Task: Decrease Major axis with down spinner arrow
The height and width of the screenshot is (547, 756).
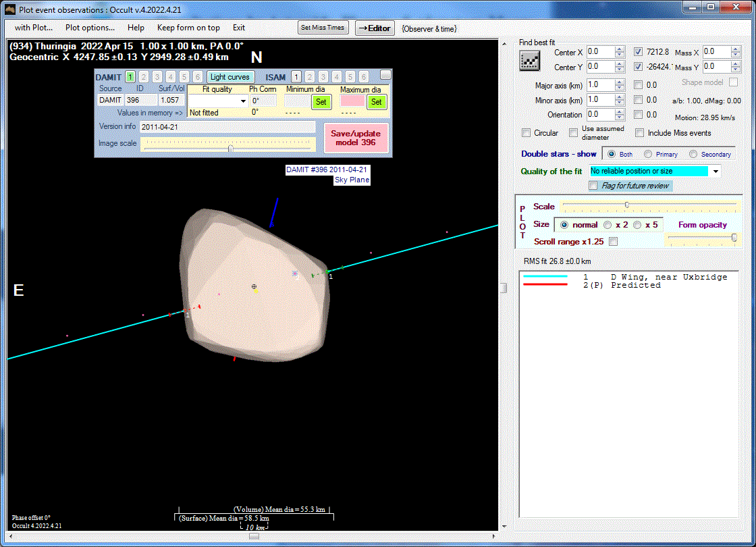Action: click(620, 88)
